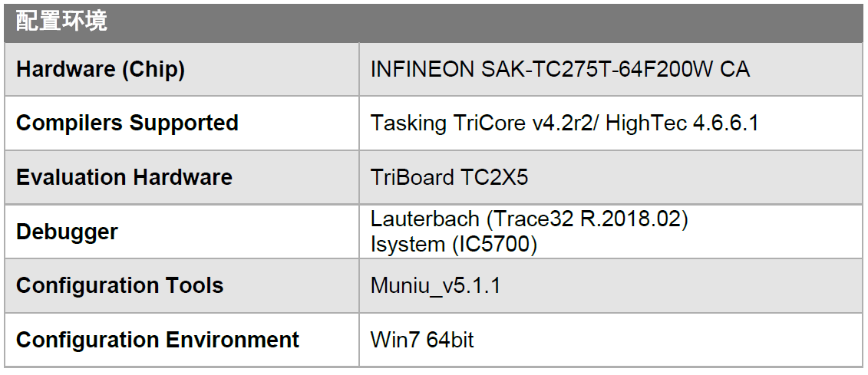Select the Evaluation Hardware label
Image resolution: width=868 pixels, height=375 pixels.
[124, 178]
